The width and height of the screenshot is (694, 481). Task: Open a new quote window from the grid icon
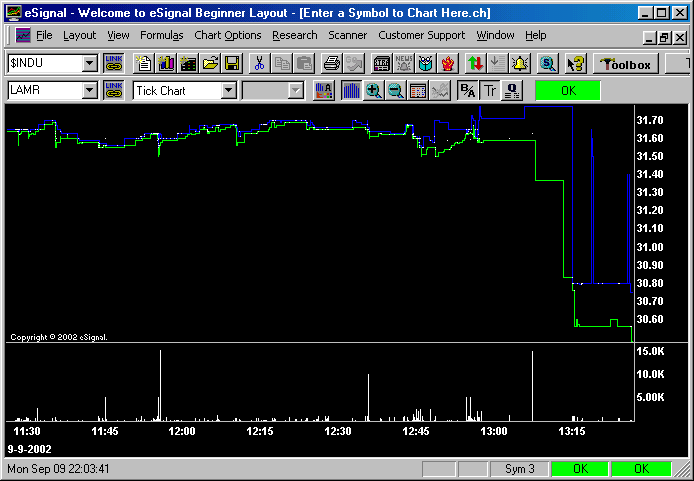[x=188, y=63]
